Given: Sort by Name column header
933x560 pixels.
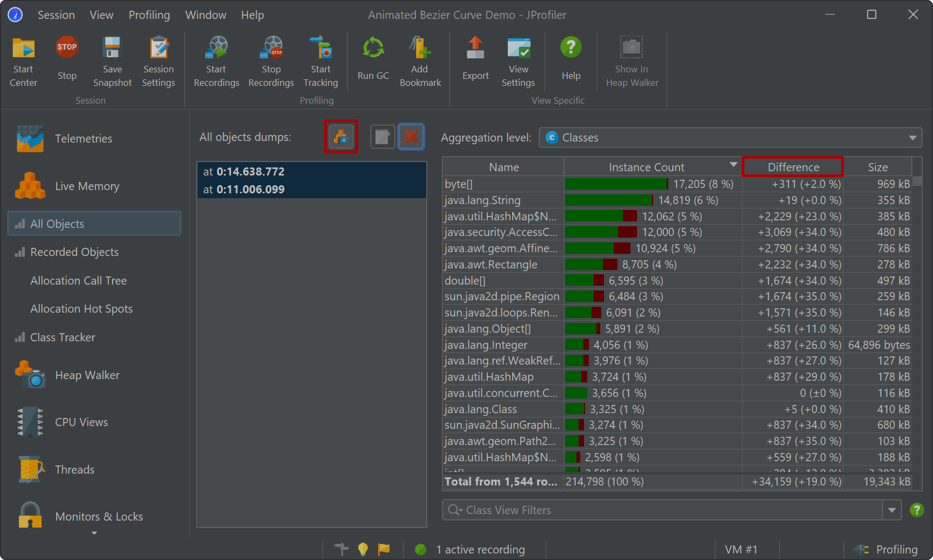Looking at the screenshot, I should (x=504, y=167).
